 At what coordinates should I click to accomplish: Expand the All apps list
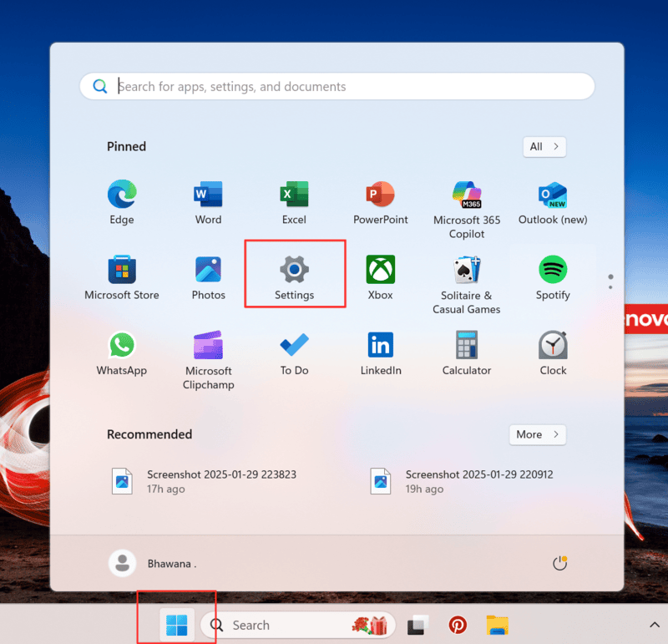click(x=544, y=146)
